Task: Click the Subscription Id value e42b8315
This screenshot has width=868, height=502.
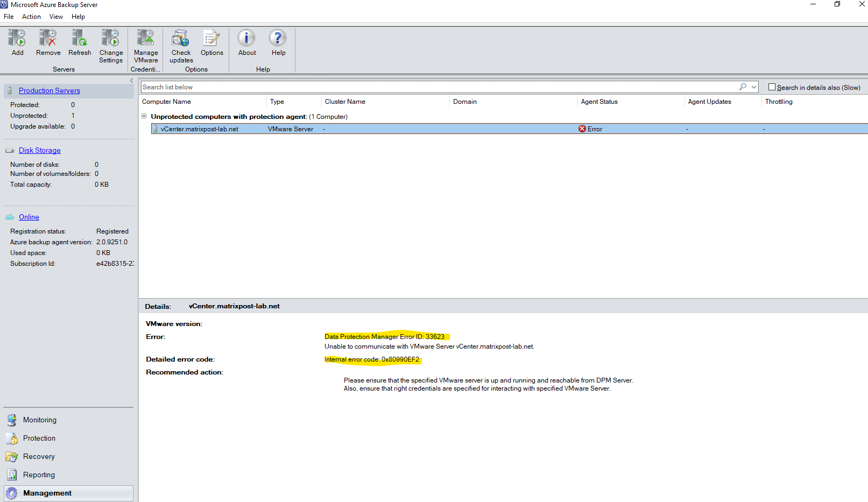Action: tap(115, 264)
